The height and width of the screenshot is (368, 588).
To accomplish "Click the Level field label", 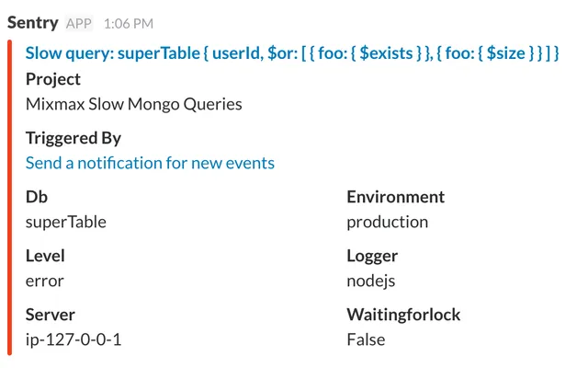I will 45,256.
